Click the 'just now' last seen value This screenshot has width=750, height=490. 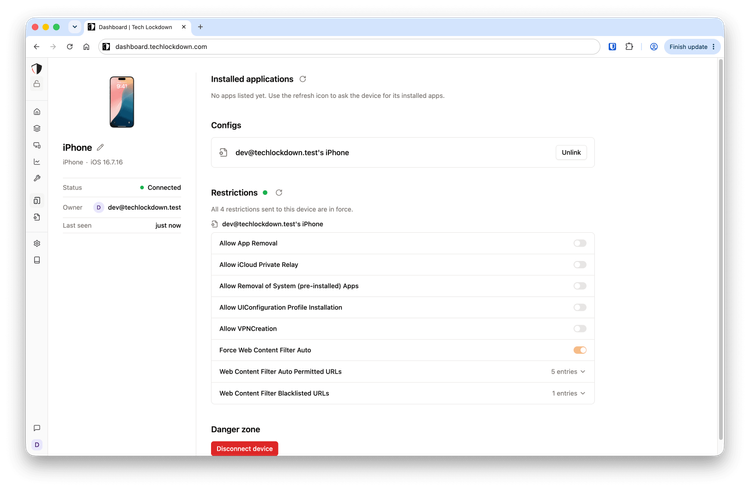[168, 225]
